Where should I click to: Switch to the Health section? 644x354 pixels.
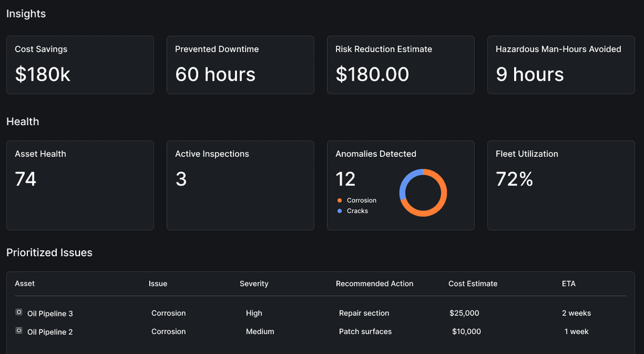click(23, 121)
